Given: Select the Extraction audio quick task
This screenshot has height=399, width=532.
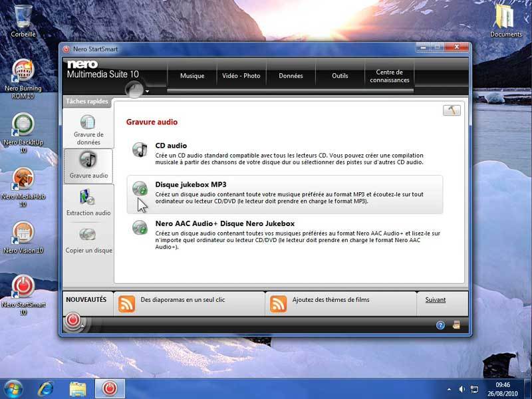Looking at the screenshot, I should [x=88, y=203].
